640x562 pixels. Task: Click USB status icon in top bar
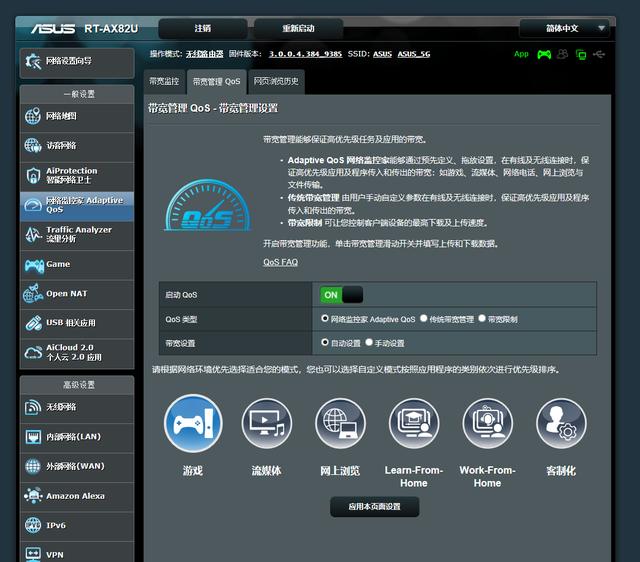coord(599,54)
